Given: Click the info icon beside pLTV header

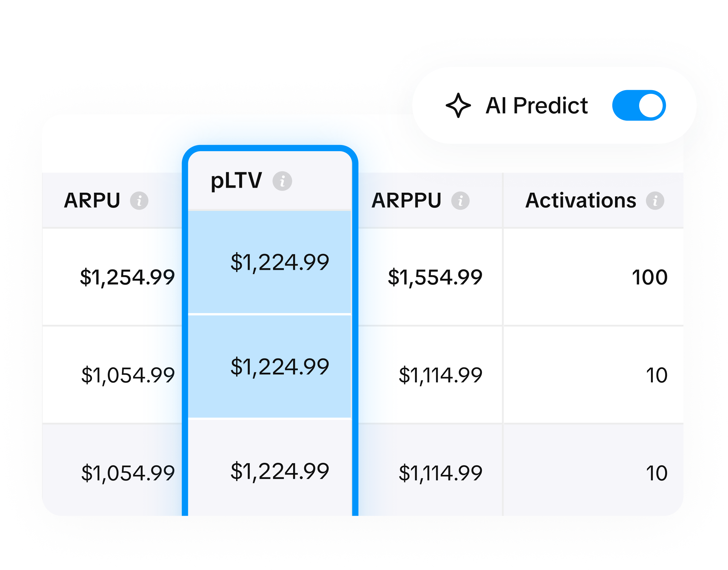Looking at the screenshot, I should 282,181.
